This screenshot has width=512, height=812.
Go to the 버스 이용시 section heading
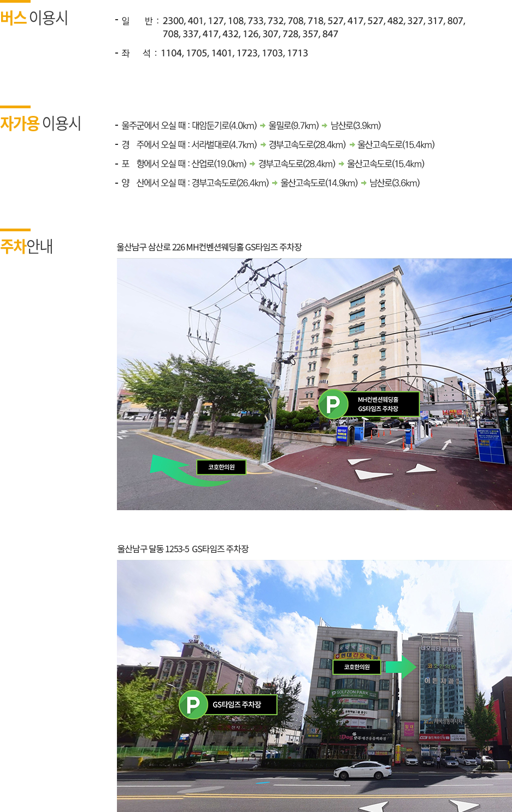(x=33, y=18)
